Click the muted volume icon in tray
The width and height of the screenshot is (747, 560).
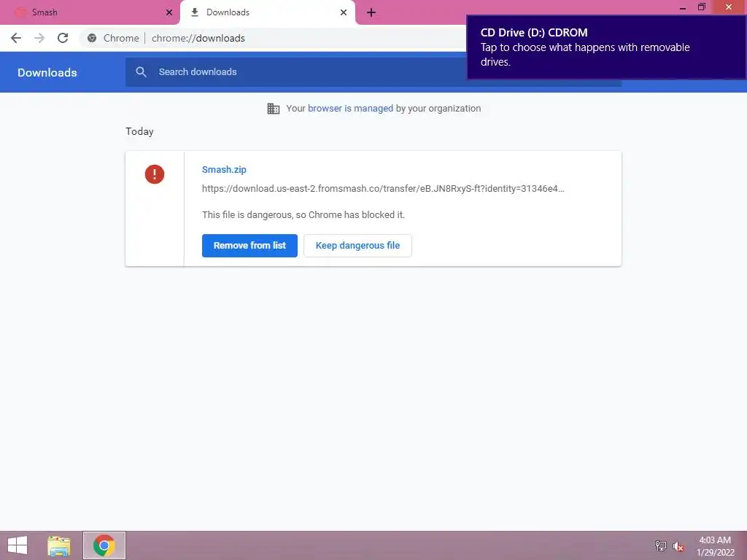tap(678, 546)
